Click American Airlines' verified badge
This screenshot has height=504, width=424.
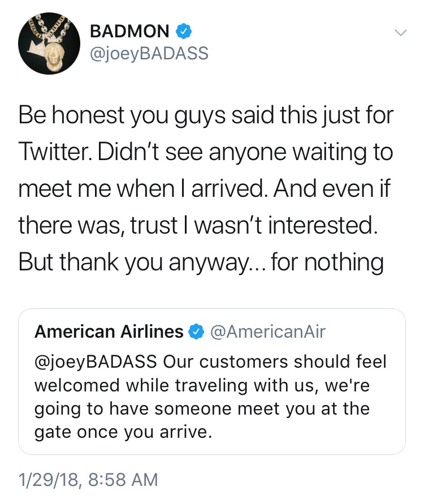pos(196,332)
